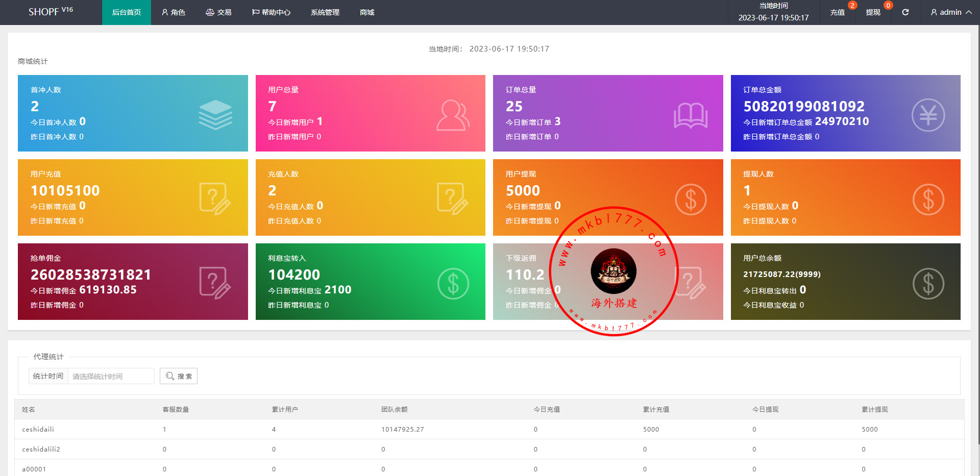The height and width of the screenshot is (476, 980).
Task: Click the 充值 notification link
Action: point(838,12)
